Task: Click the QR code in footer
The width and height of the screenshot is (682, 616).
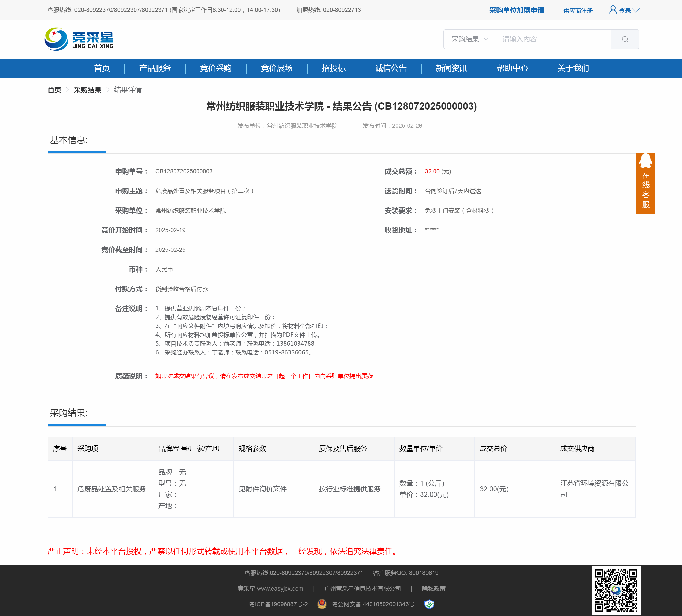Action: [x=616, y=590]
